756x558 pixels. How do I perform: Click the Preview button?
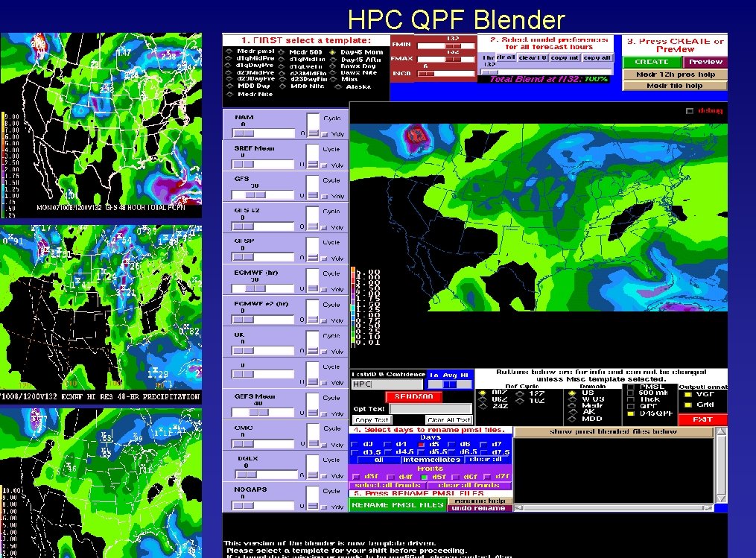pos(705,62)
